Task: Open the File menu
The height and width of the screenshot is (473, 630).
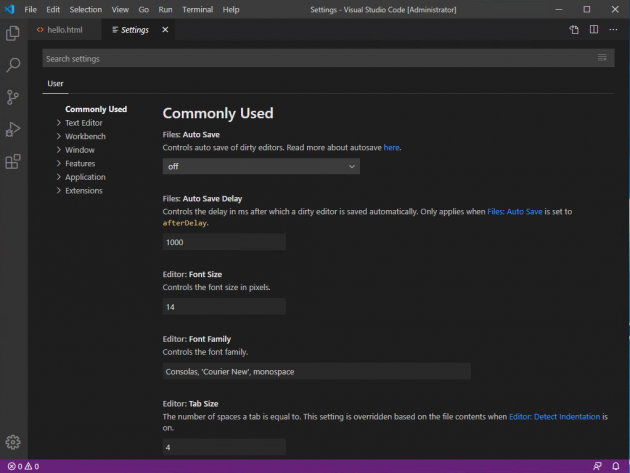Action: pyautogui.click(x=30, y=9)
